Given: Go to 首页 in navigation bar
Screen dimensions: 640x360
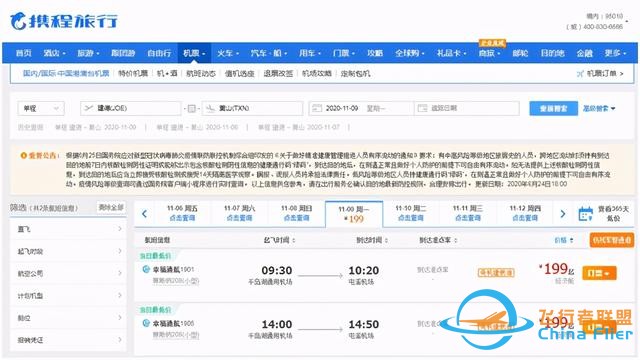Looking at the screenshot, I should coord(23,53).
